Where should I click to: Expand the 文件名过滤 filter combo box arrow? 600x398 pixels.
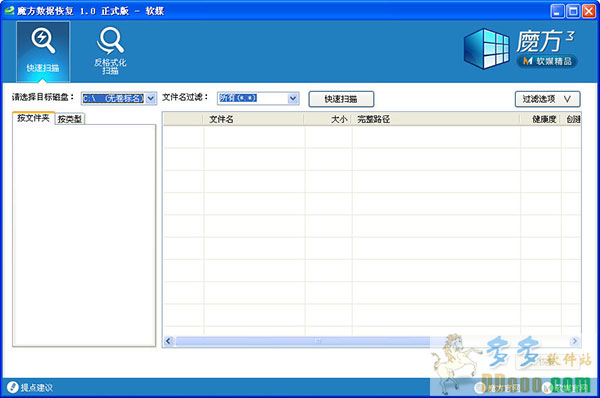point(293,98)
